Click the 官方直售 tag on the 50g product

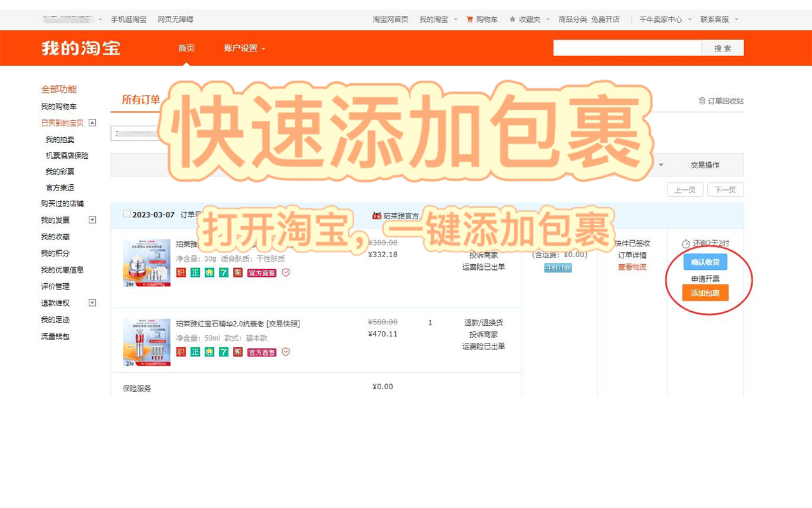pyautogui.click(x=262, y=273)
